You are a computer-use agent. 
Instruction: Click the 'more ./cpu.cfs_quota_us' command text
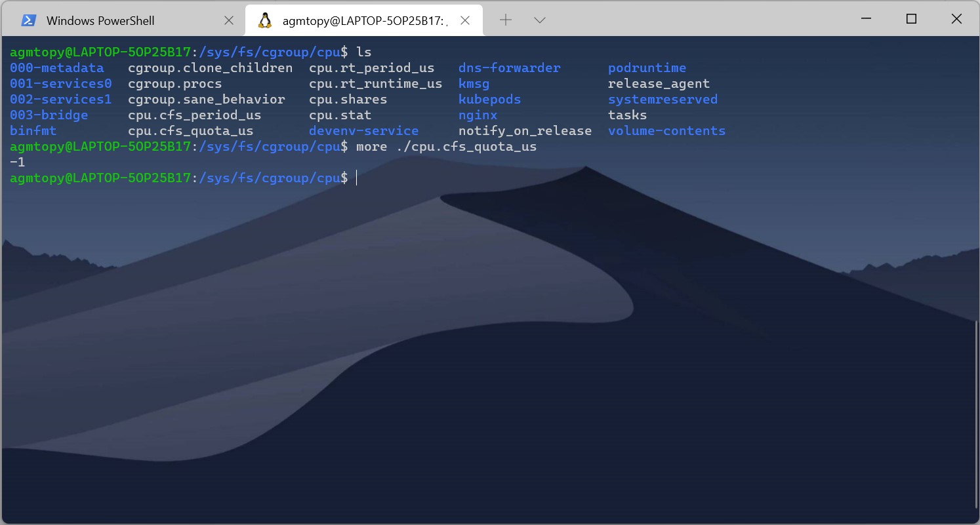[447, 146]
